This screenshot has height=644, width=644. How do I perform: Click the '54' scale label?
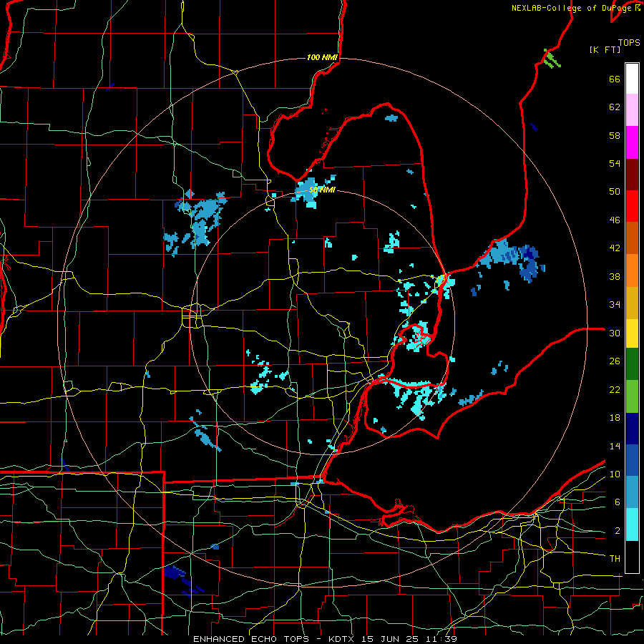tap(615, 163)
